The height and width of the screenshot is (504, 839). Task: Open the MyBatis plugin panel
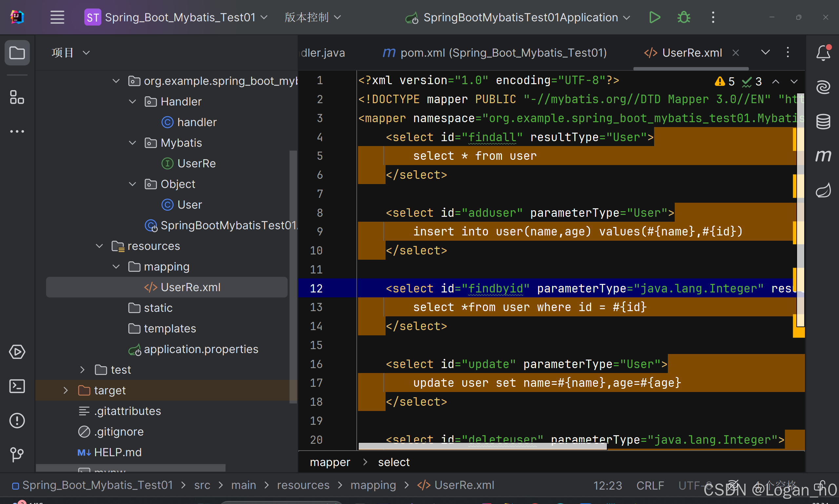click(x=823, y=156)
